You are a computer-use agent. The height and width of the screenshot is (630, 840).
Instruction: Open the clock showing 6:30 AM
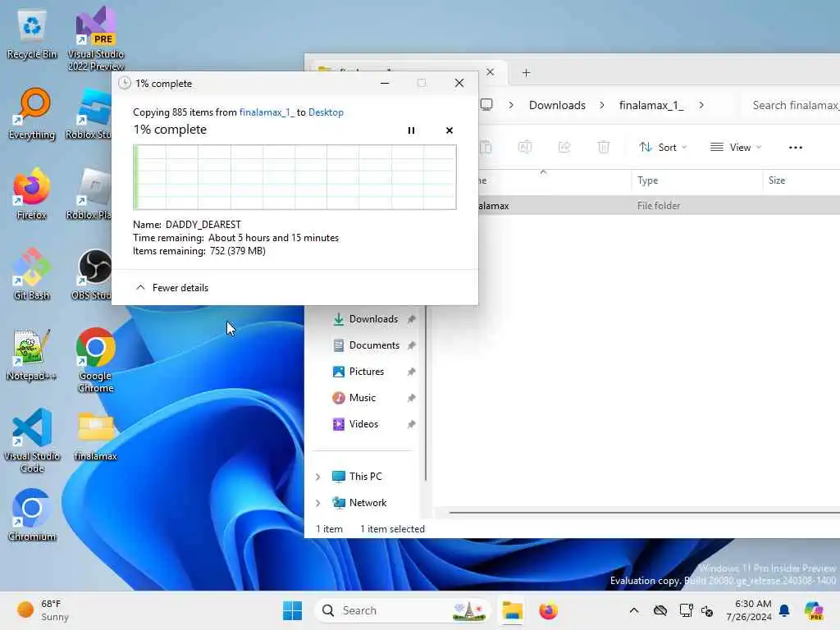coord(748,610)
